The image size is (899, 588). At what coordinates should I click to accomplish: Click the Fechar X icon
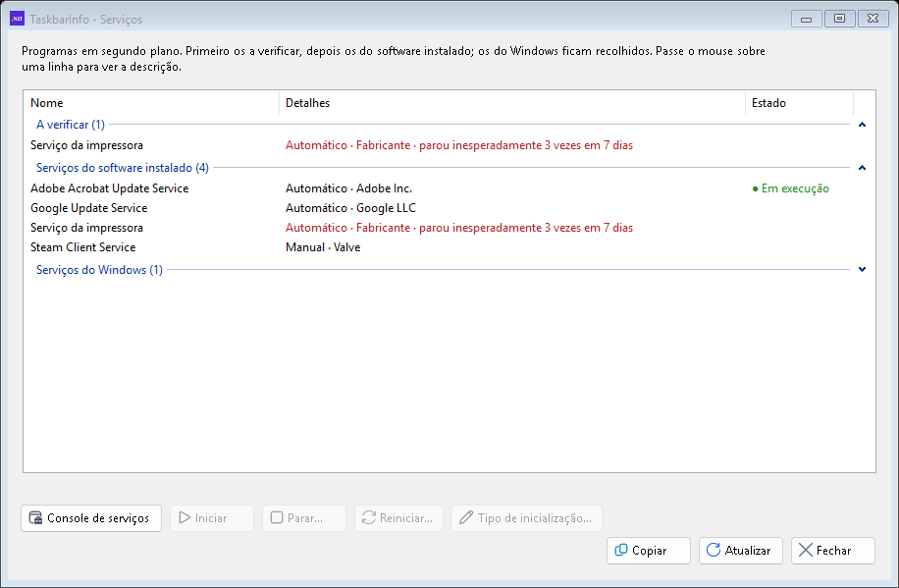[806, 550]
